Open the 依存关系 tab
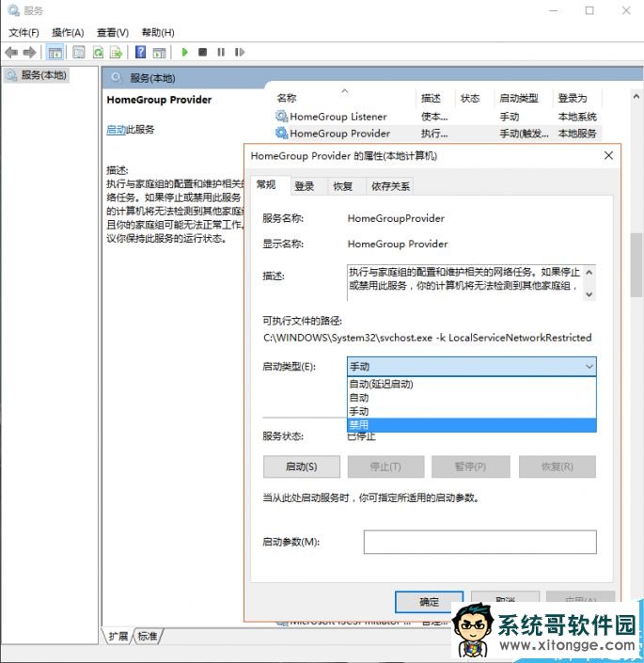Viewport: 644px width, 663px height. click(389, 186)
